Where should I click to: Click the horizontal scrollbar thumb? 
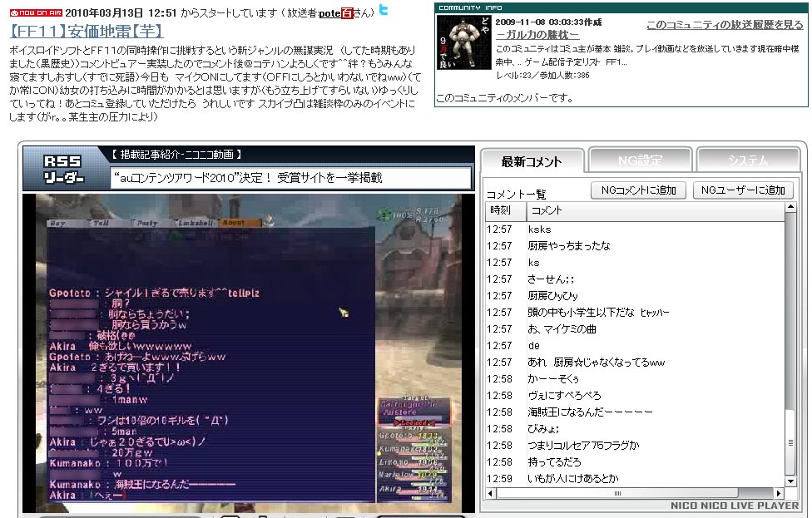616,493
